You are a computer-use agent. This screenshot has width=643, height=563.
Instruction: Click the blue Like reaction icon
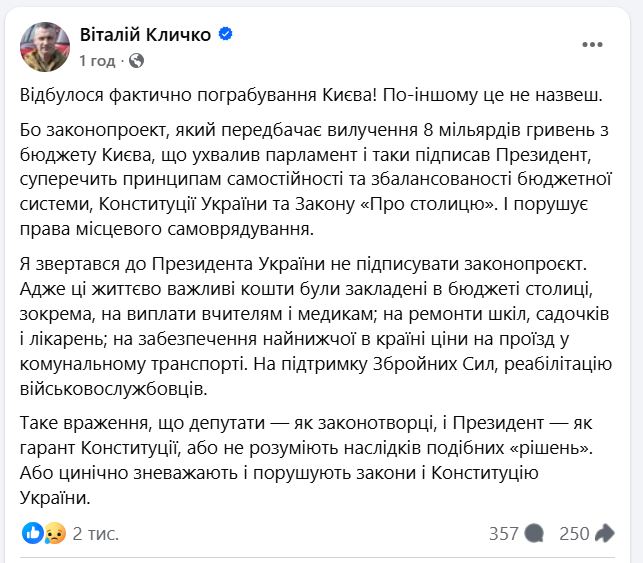(x=32, y=533)
